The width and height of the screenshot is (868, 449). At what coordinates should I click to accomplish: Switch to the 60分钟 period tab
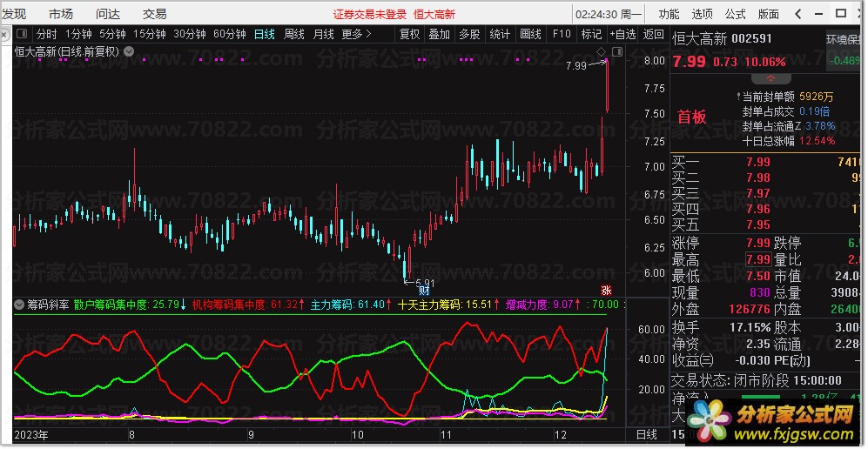[x=230, y=34]
